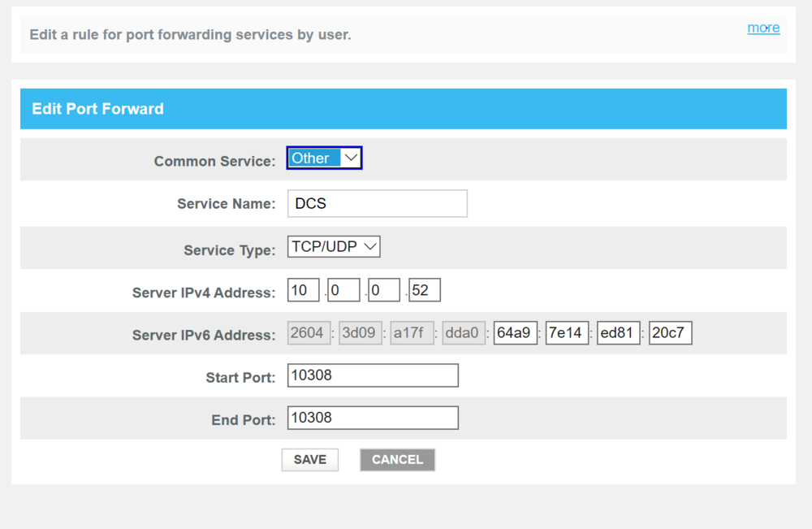The image size is (812, 529).
Task: Click the first IPv4 octet field
Action: 303,290
